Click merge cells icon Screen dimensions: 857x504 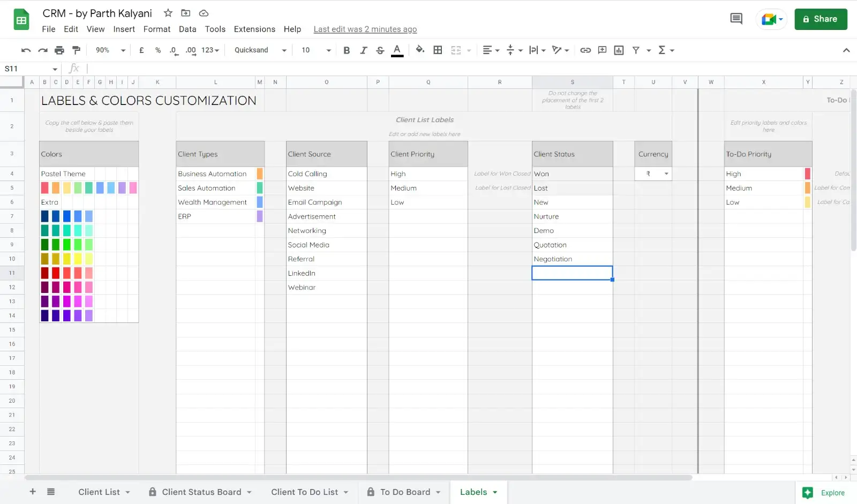point(456,50)
